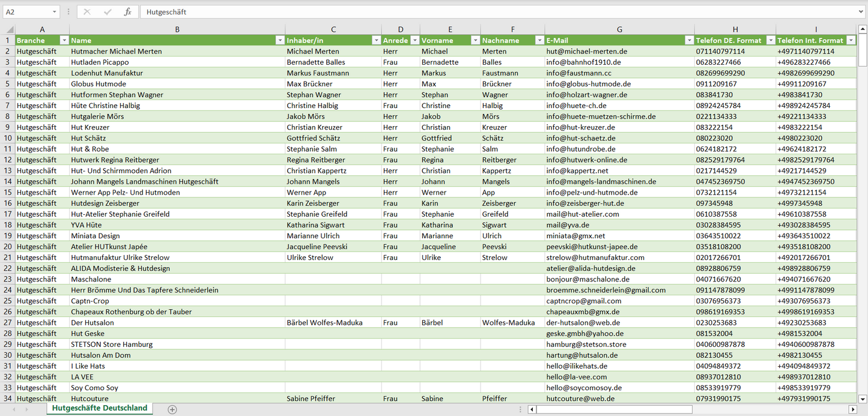Select row 22 header
Viewport: 868px width, 416px height.
pos(8,268)
